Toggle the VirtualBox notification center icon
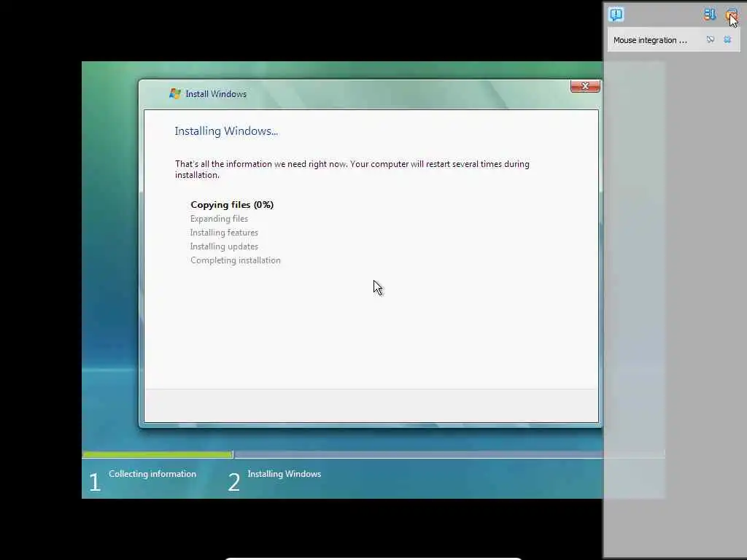The width and height of the screenshot is (747, 560). click(x=616, y=15)
